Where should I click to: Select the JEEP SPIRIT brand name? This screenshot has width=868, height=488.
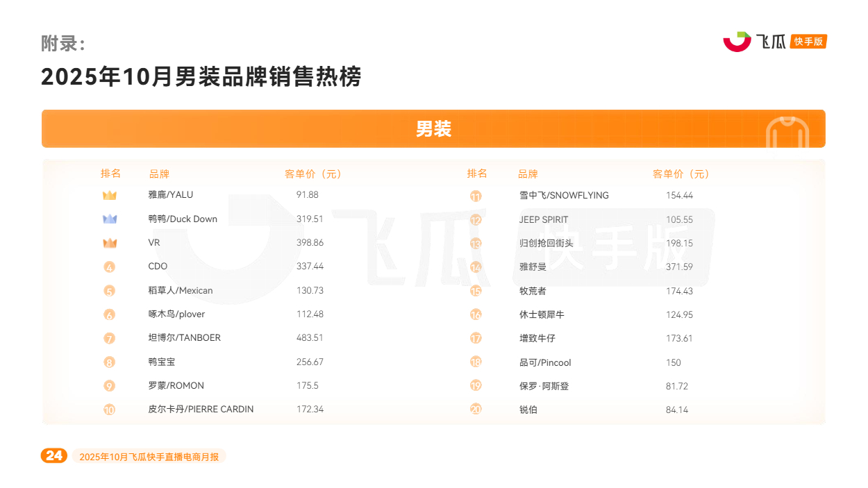pyautogui.click(x=544, y=219)
